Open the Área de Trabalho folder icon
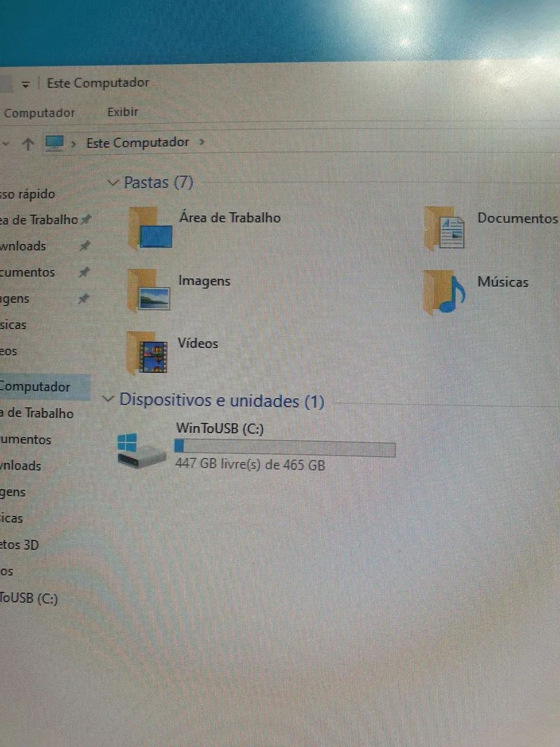 pos(150,228)
